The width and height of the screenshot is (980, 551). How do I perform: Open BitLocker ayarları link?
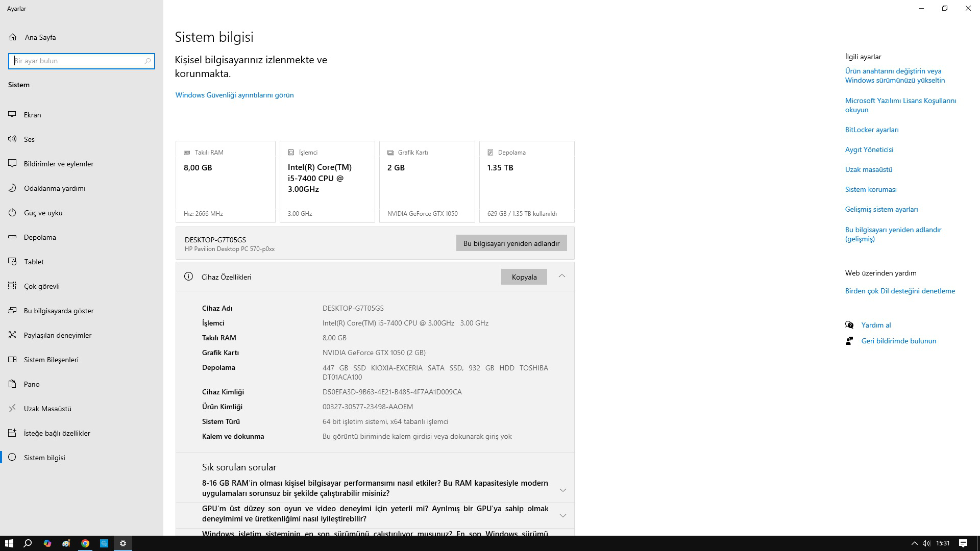872,130
